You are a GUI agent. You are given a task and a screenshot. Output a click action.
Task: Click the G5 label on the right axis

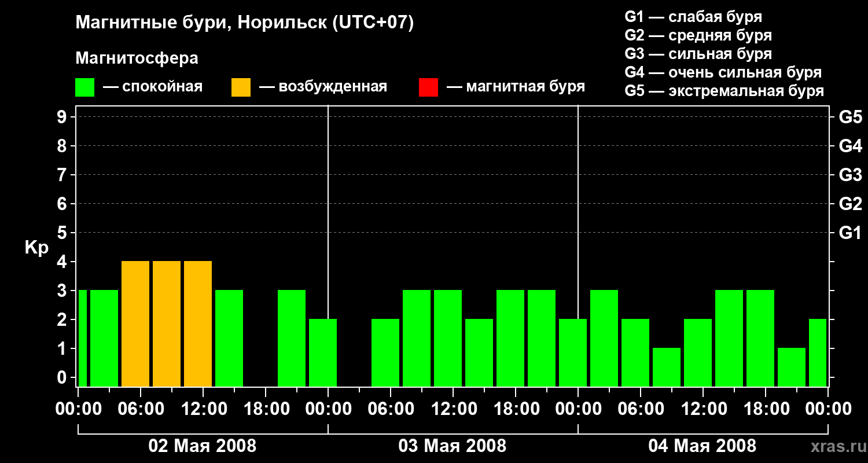tap(850, 117)
